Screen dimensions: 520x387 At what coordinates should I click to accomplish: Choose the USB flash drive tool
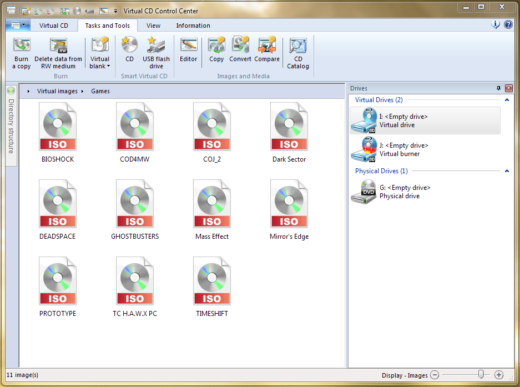click(156, 53)
